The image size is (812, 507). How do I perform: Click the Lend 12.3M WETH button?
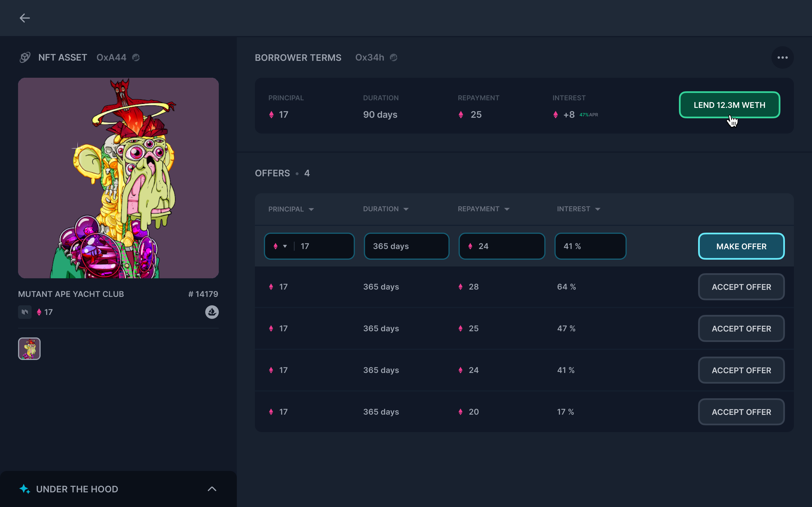(x=729, y=105)
